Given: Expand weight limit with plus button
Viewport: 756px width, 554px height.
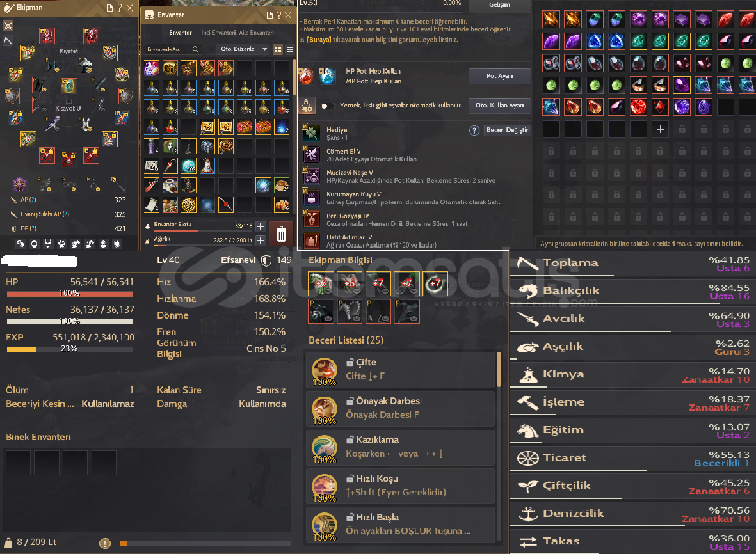Looking at the screenshot, I should point(261,240).
